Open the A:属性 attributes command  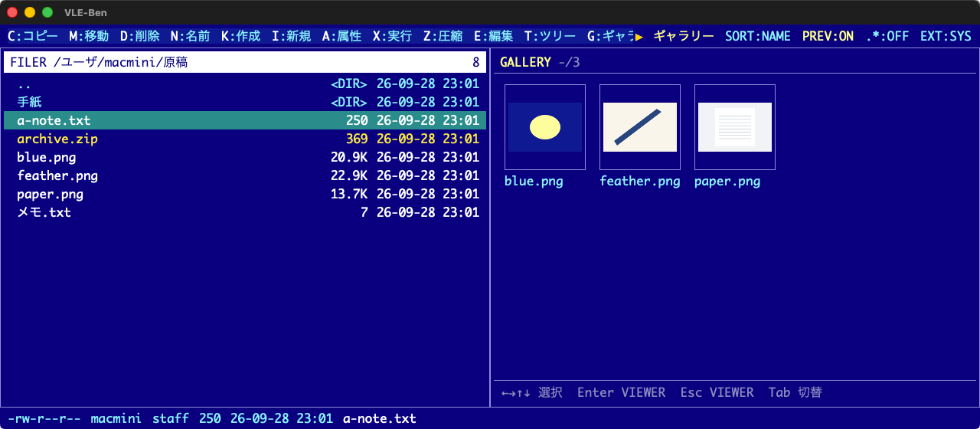[x=341, y=36]
